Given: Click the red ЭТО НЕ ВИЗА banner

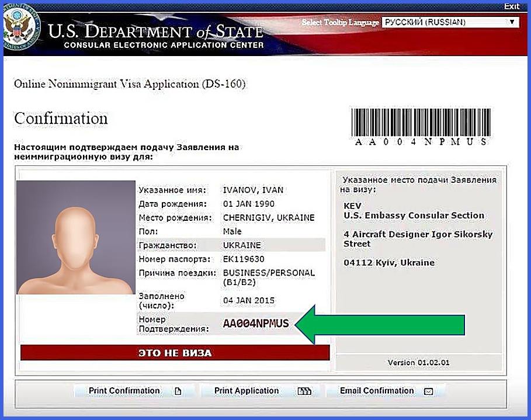Looking at the screenshot, I should (x=175, y=353).
